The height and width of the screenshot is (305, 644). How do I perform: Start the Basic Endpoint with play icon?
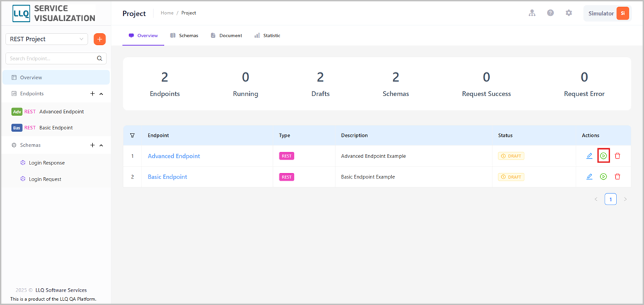[x=603, y=176]
